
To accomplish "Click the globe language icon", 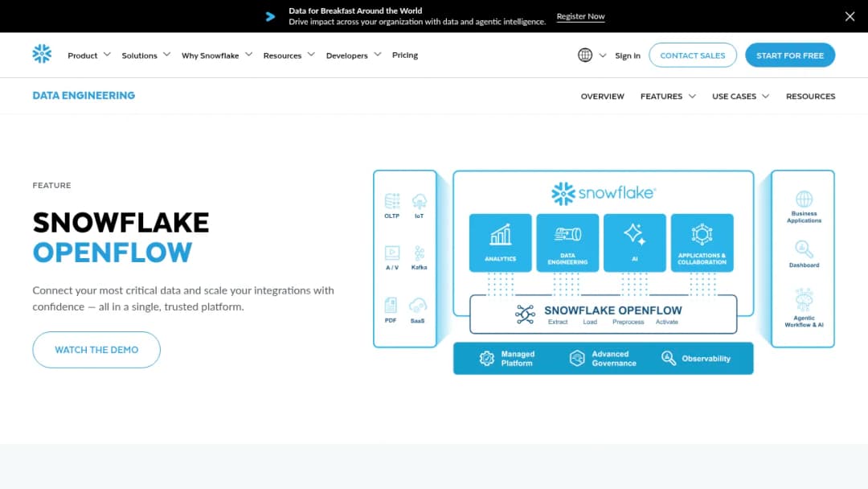I will pyautogui.click(x=585, y=55).
